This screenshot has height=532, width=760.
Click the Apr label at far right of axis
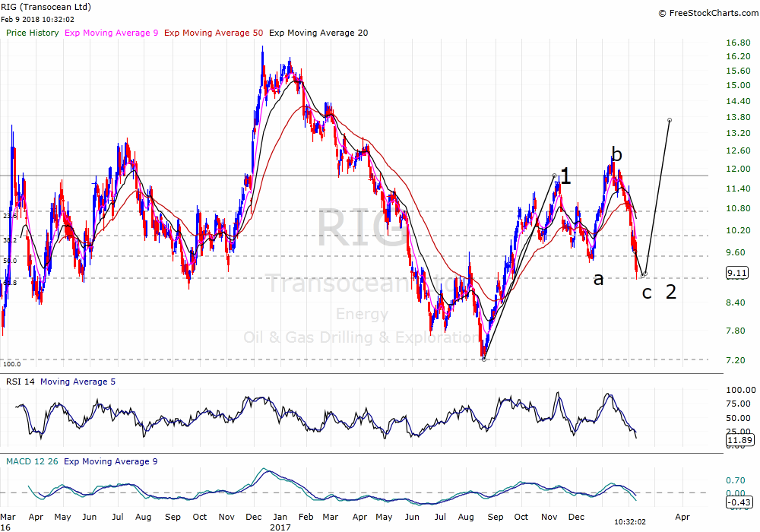coord(682,517)
